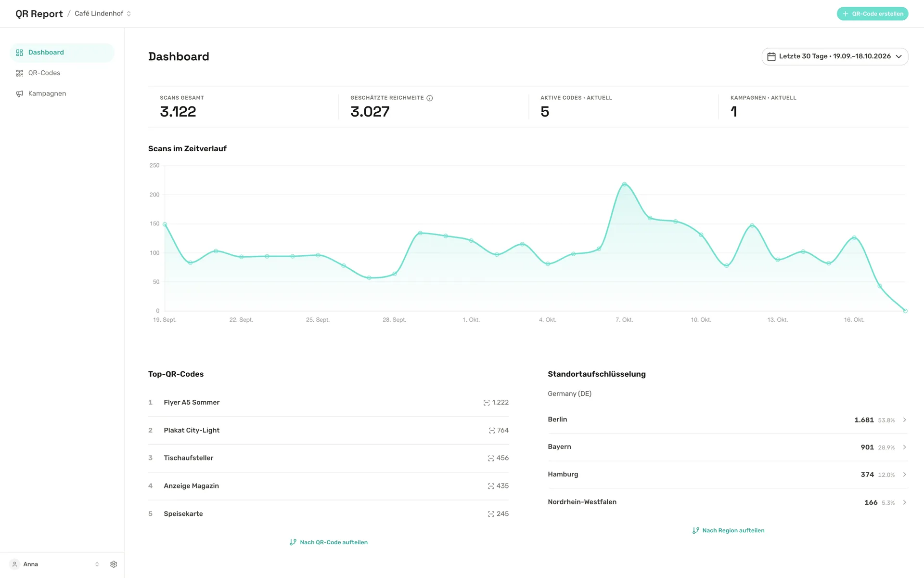Click the first chart point at 19. Sept.

[165, 224]
